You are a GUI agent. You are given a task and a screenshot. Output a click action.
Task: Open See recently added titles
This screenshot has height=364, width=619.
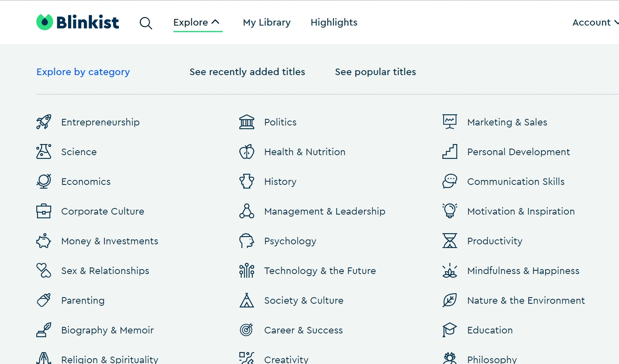[x=247, y=72]
